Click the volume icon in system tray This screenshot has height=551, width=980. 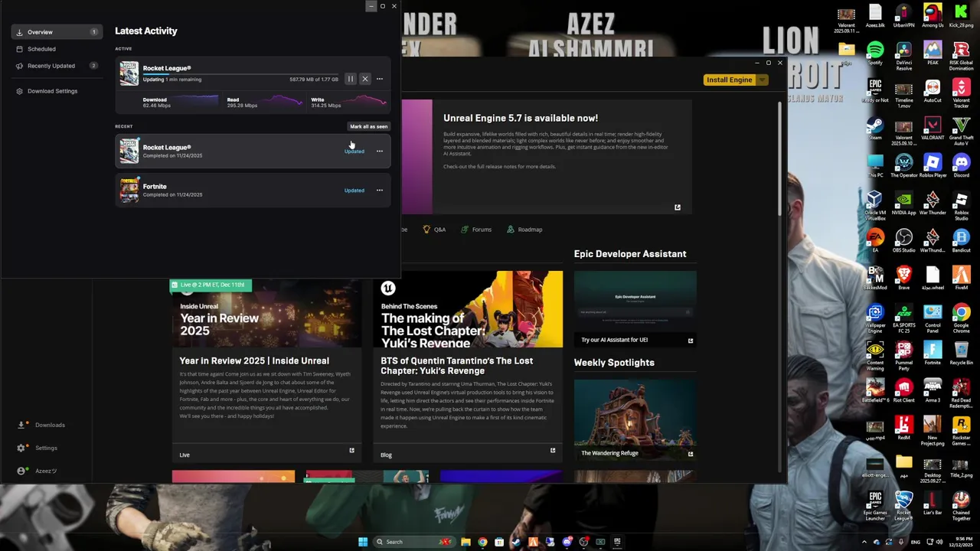tap(939, 542)
